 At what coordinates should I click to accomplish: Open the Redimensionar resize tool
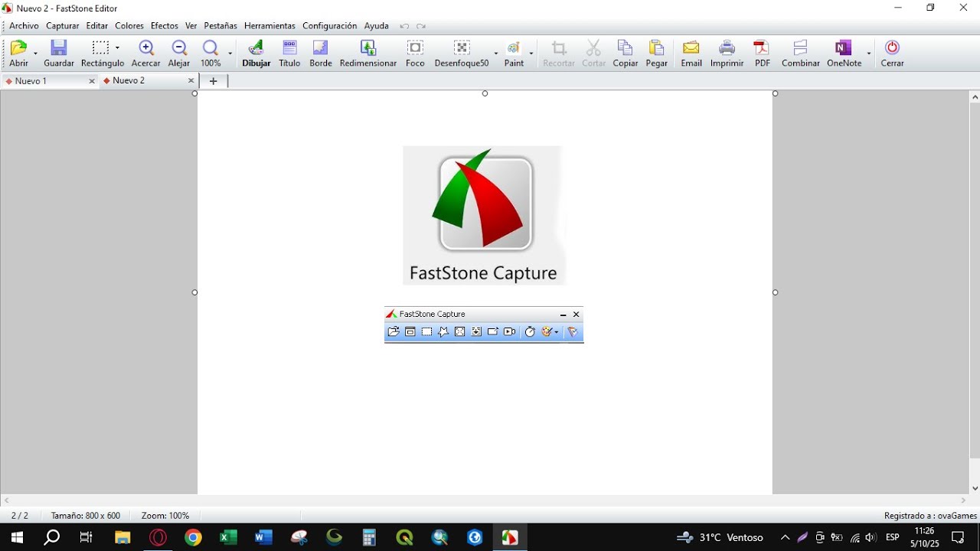pos(368,54)
